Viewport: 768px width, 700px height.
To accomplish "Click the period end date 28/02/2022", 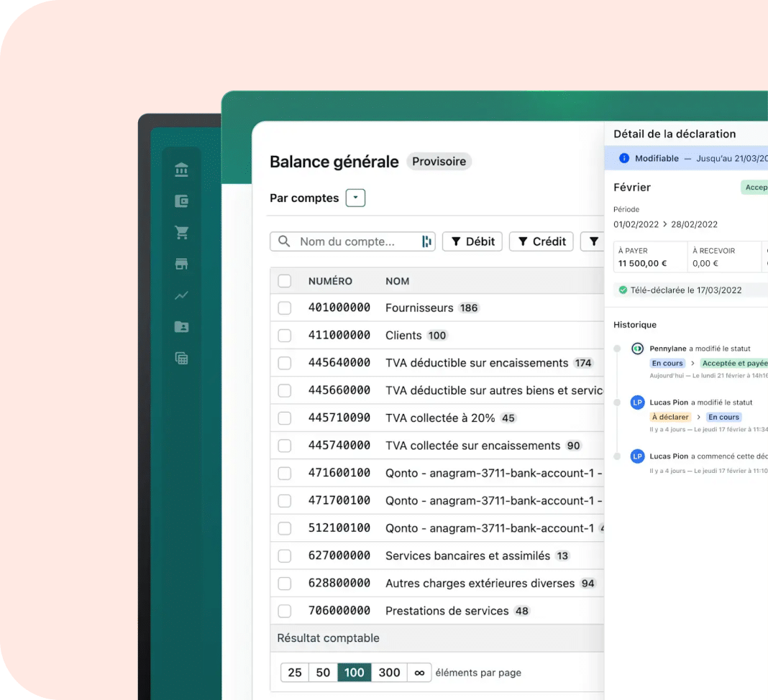I will tap(694, 224).
